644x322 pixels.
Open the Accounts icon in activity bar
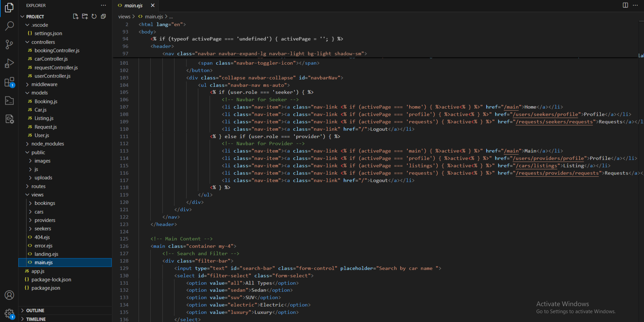pyautogui.click(x=9, y=295)
